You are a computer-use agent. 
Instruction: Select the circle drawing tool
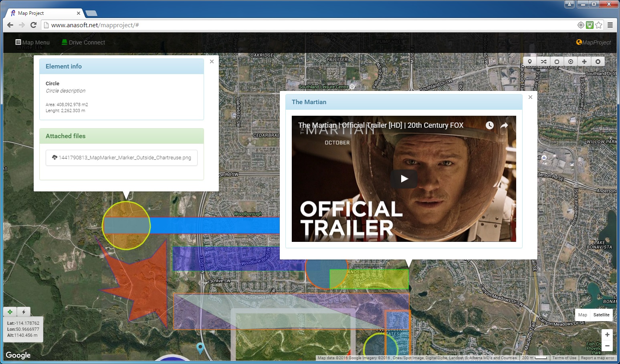[x=571, y=62]
